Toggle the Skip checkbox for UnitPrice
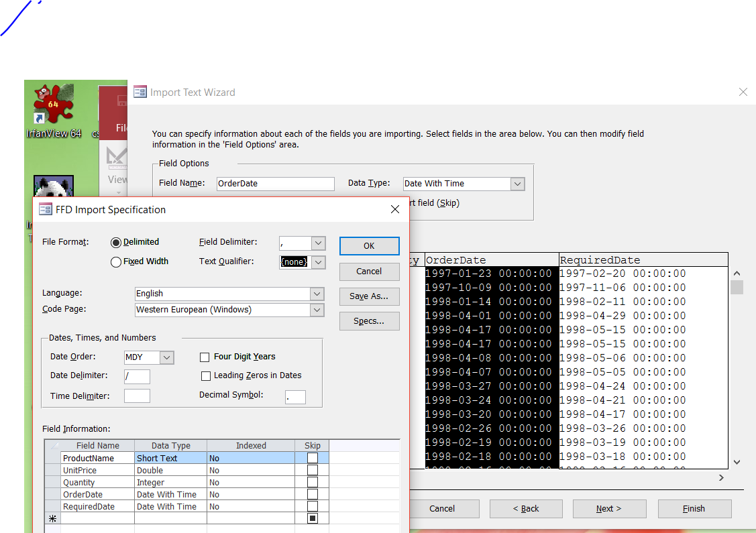756x533 pixels. pyautogui.click(x=311, y=469)
